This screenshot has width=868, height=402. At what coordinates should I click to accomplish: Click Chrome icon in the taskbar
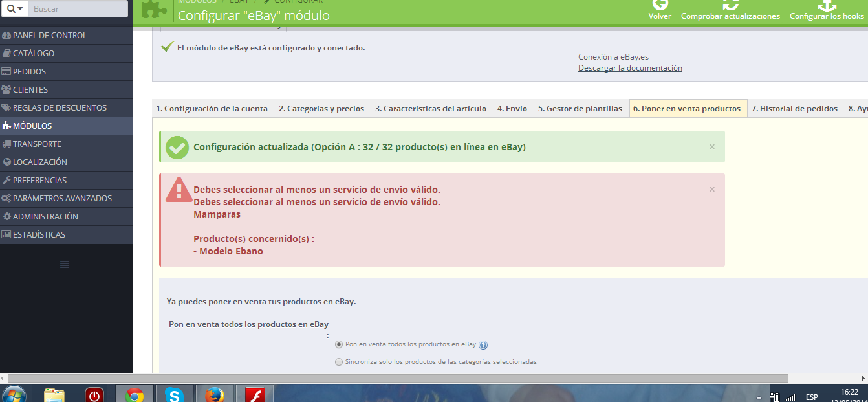tap(135, 394)
